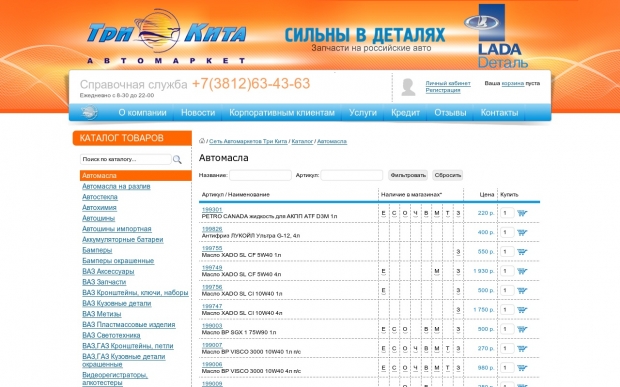
Task: Open the Контакты menu item
Action: click(499, 113)
